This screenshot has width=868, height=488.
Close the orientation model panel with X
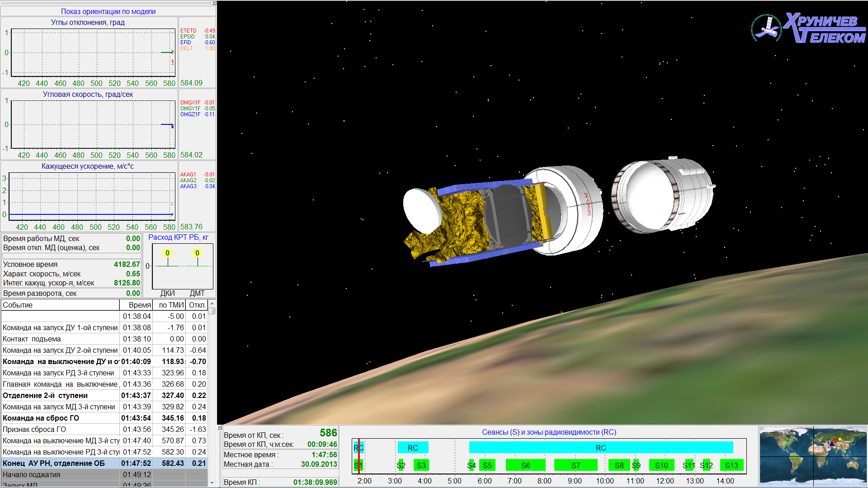214,3
